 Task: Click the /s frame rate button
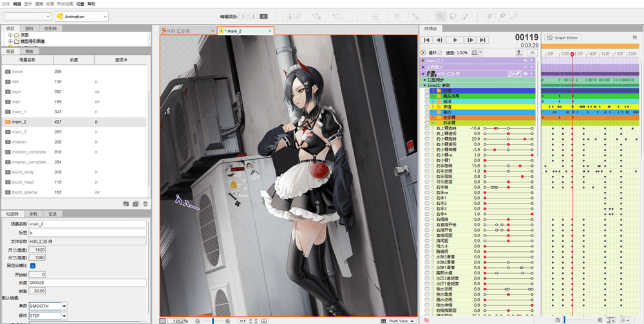[x=533, y=53]
